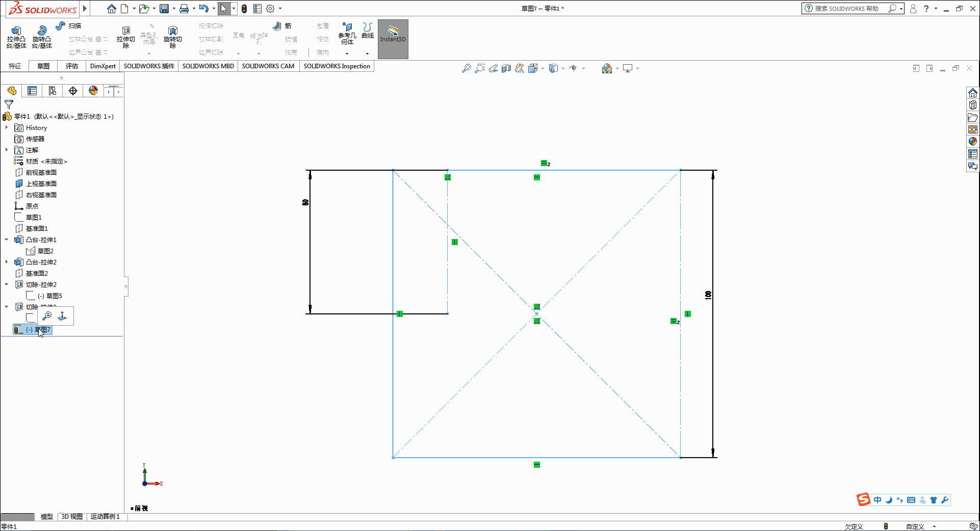Open File Properties list icon

click(x=257, y=9)
